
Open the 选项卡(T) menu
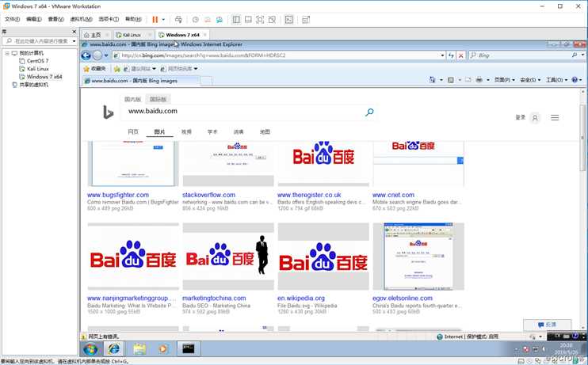point(109,19)
